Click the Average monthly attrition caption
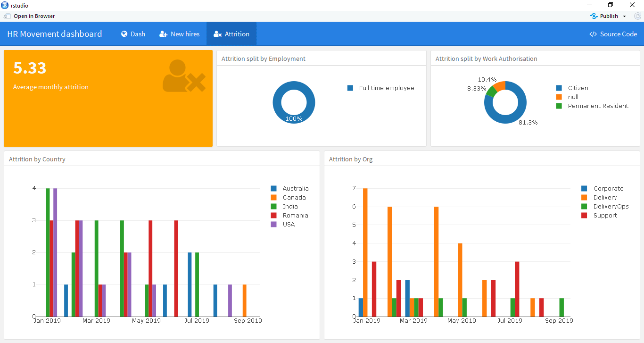 coord(51,87)
